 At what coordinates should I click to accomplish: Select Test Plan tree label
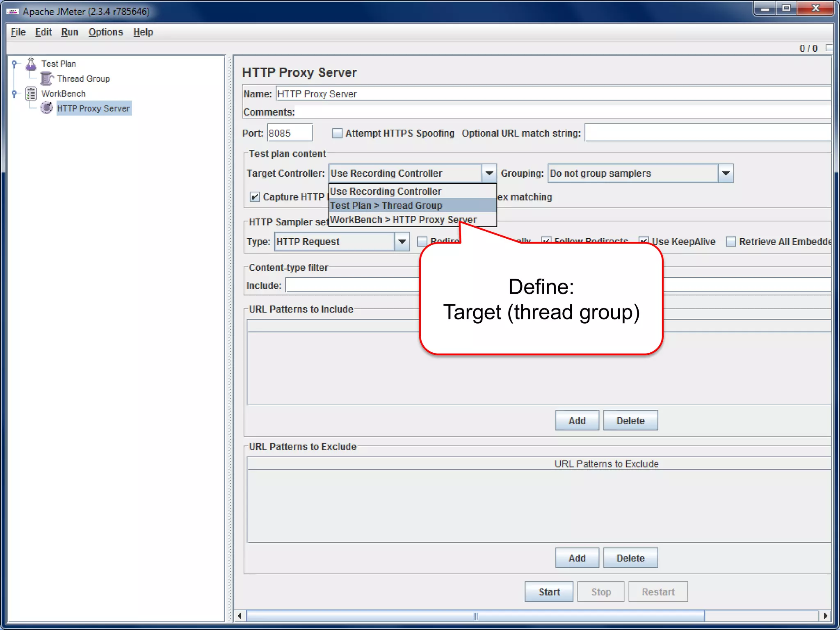coord(59,64)
